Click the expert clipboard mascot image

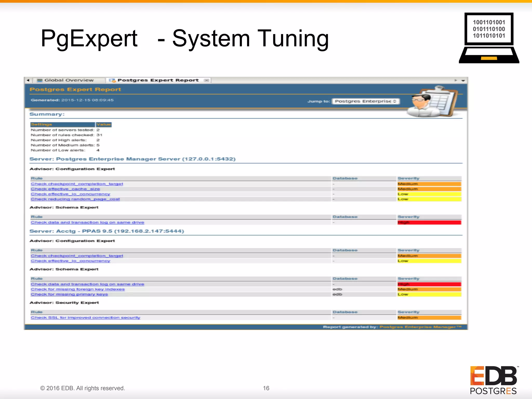(x=432, y=102)
